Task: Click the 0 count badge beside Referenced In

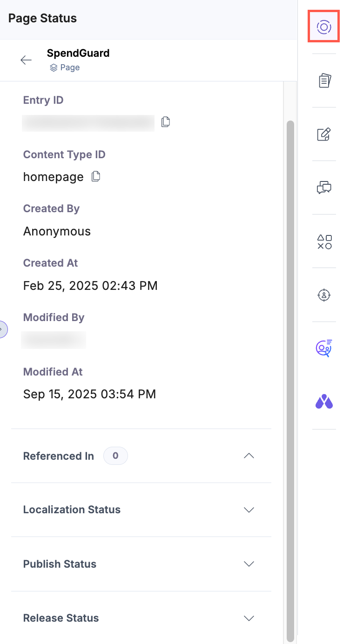Action: click(x=115, y=456)
